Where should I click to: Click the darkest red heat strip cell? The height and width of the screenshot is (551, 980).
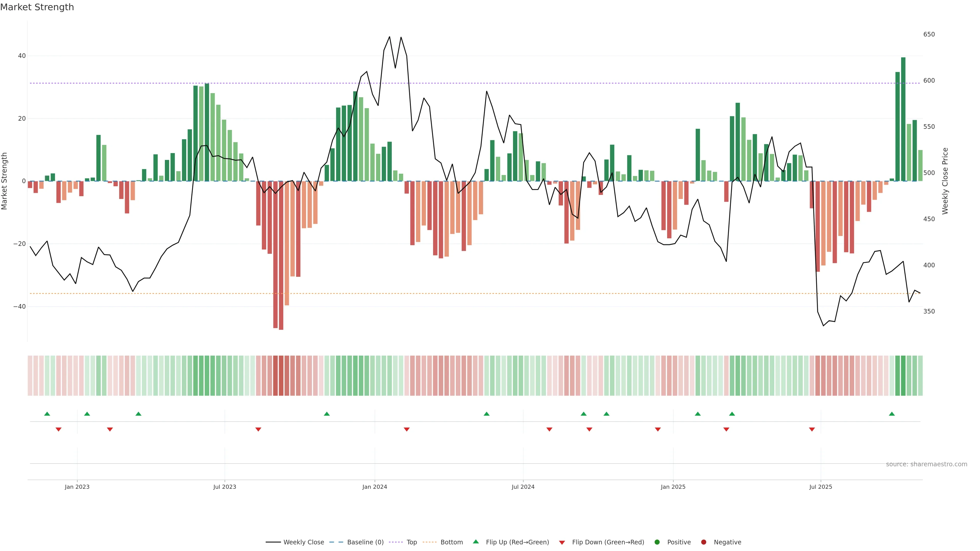[281, 375]
